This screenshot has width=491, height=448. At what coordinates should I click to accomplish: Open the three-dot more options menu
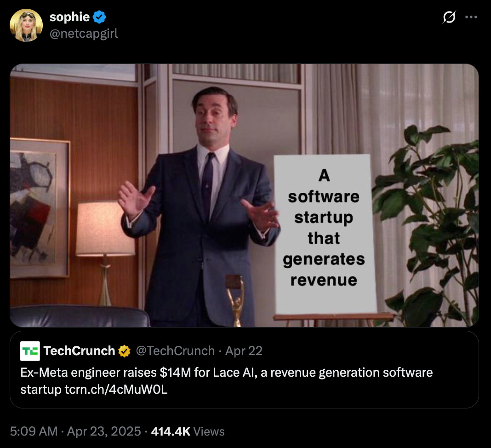click(x=471, y=17)
